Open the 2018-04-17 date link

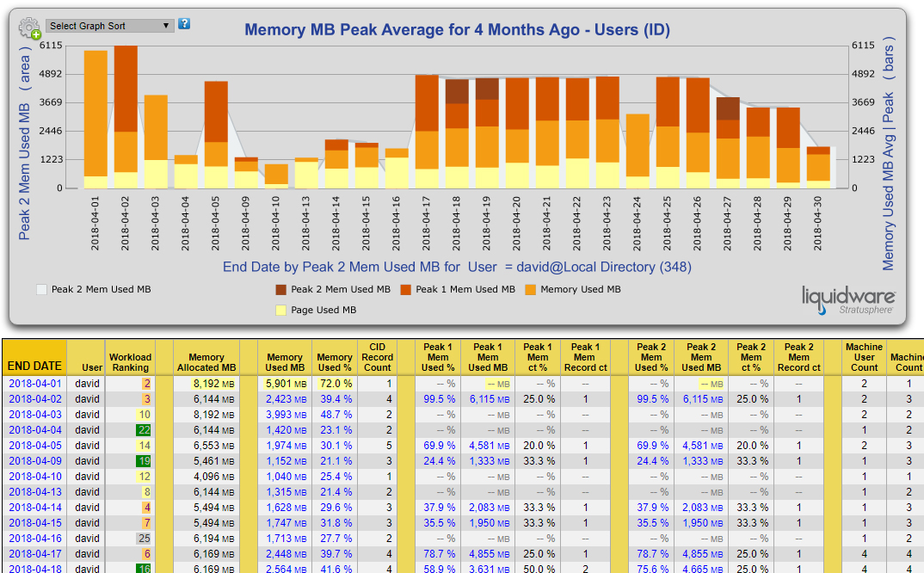(34, 553)
